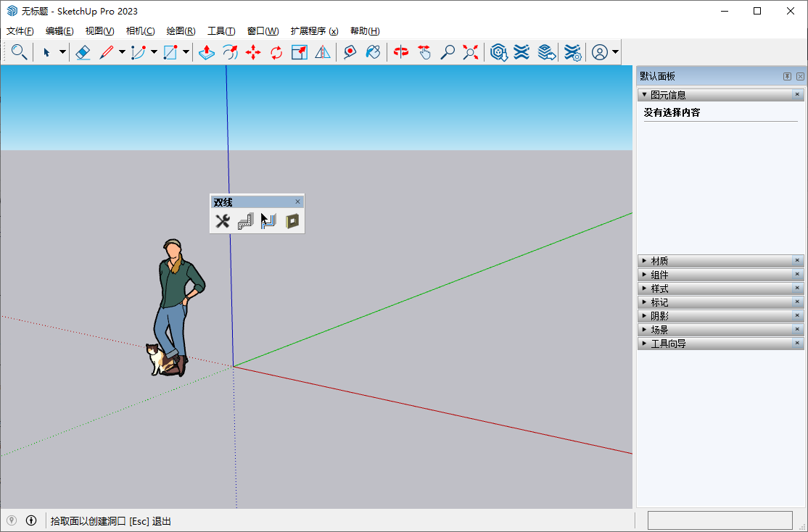Collapse the 图元信息 panel
This screenshot has height=532, width=808.
(x=667, y=95)
